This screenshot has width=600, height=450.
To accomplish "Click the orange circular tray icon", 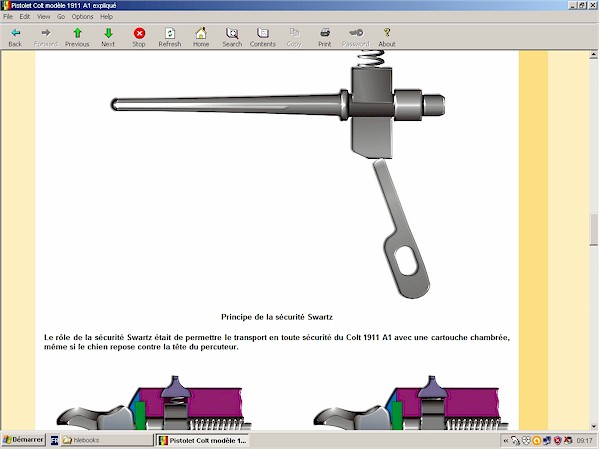I will pyautogui.click(x=537, y=441).
